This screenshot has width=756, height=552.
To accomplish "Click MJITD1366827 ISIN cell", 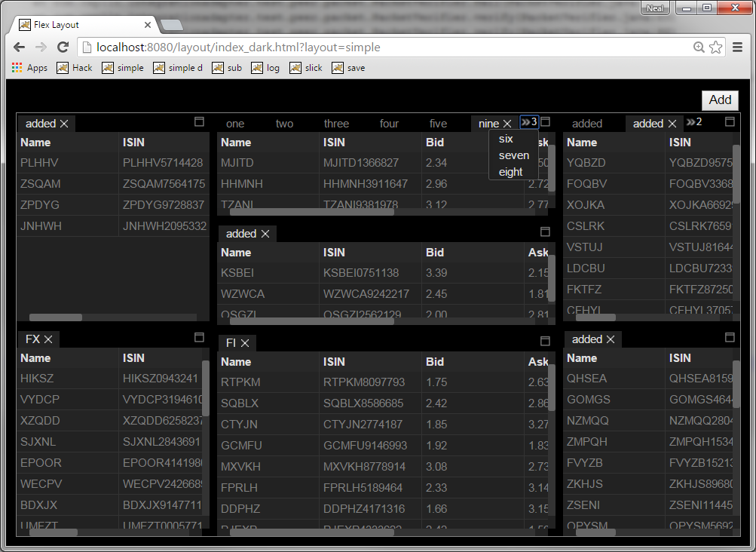I will 370,163.
